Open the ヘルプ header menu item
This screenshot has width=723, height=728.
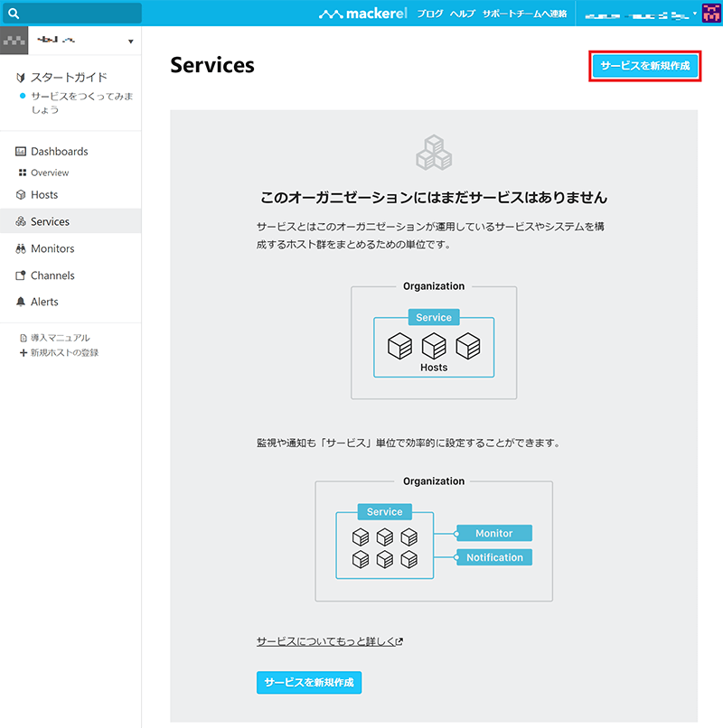coord(463,14)
